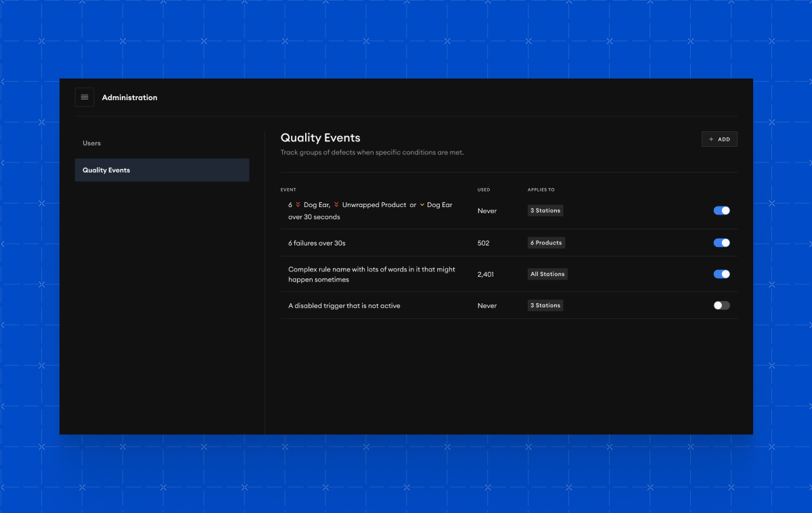812x513 pixels.
Task: Open the Users section in the sidebar
Action: pos(93,143)
